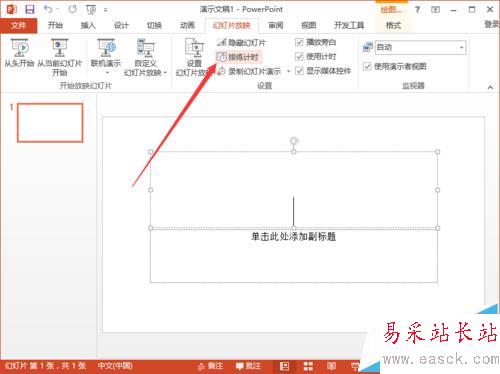Open the monitor 自动 combo box
The height and width of the screenshot is (374, 500).
pyautogui.click(x=420, y=48)
